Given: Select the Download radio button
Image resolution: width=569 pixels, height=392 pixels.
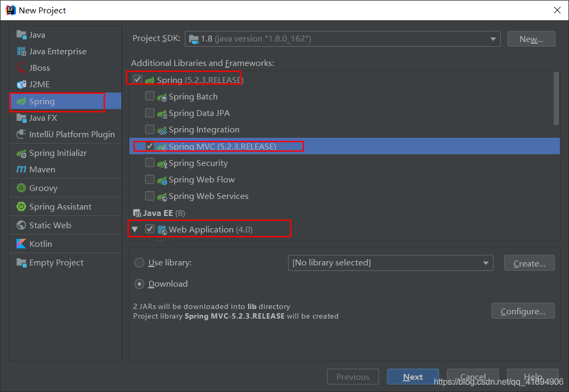Looking at the screenshot, I should pos(139,284).
